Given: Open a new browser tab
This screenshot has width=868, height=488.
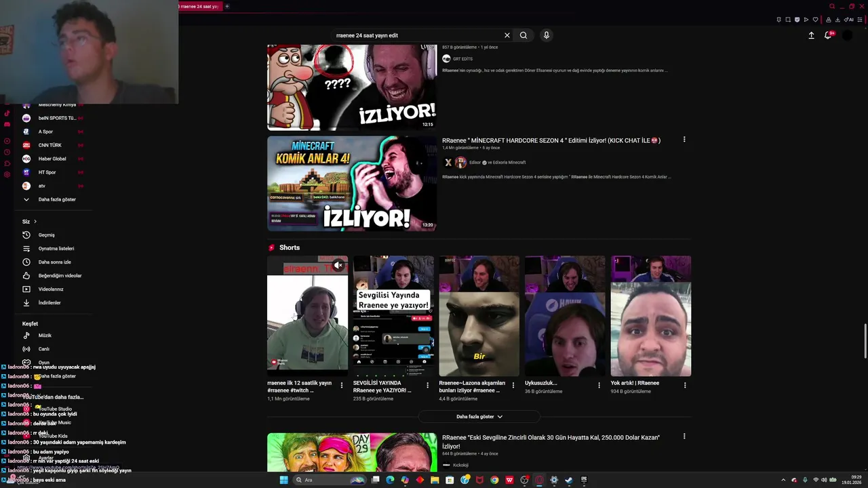Looking at the screenshot, I should [227, 6].
